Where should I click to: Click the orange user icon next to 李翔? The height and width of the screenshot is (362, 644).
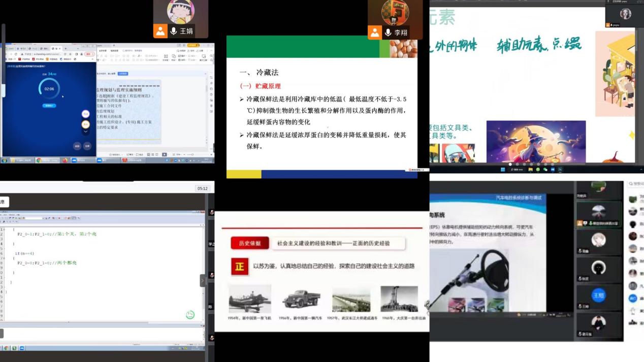click(375, 33)
